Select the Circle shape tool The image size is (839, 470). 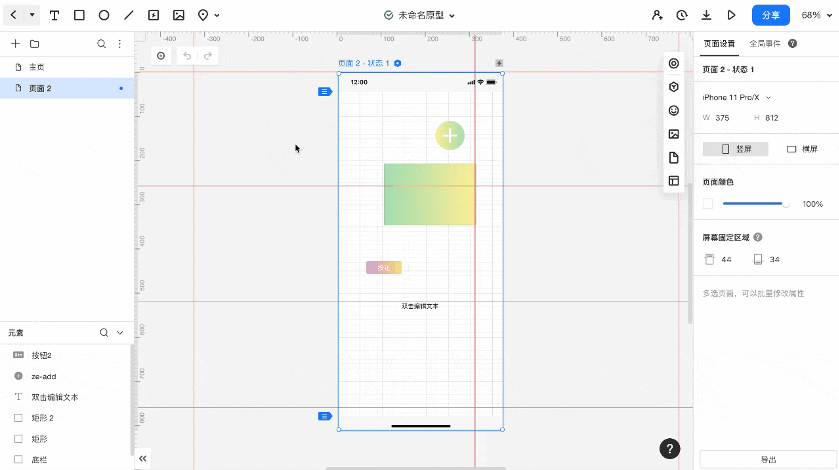[x=103, y=16]
